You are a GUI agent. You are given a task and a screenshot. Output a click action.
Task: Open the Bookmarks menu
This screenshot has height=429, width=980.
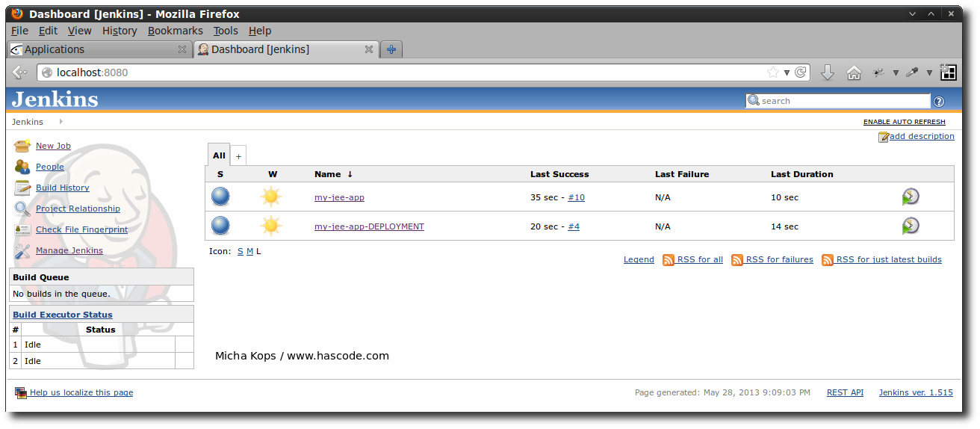point(175,31)
